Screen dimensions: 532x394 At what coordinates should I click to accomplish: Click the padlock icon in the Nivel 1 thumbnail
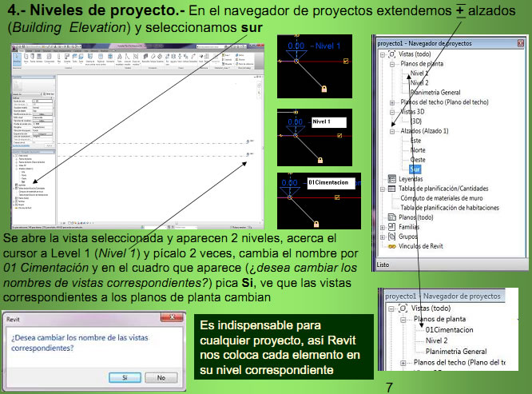(x=323, y=89)
